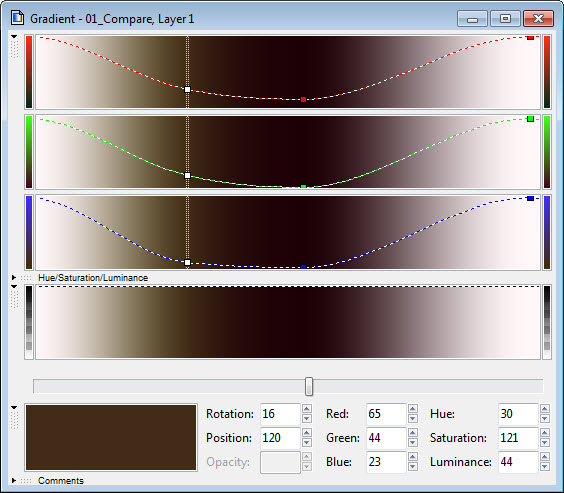Click the horizontal rotation slider thumb
The width and height of the screenshot is (564, 493).
click(309, 387)
